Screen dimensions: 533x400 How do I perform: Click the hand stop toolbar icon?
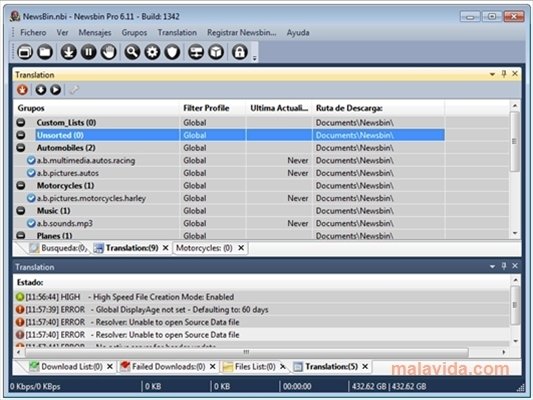pyautogui.click(x=109, y=52)
